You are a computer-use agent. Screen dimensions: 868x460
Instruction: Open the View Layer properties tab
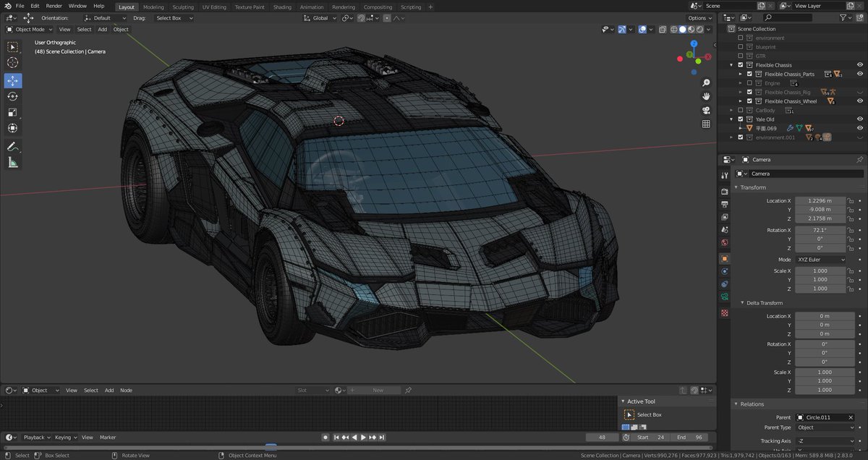(725, 217)
